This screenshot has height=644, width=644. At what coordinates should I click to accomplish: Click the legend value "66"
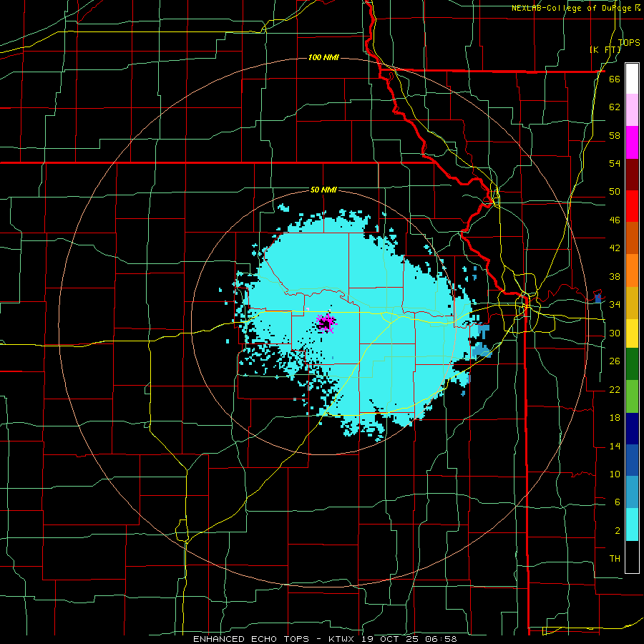pos(615,79)
